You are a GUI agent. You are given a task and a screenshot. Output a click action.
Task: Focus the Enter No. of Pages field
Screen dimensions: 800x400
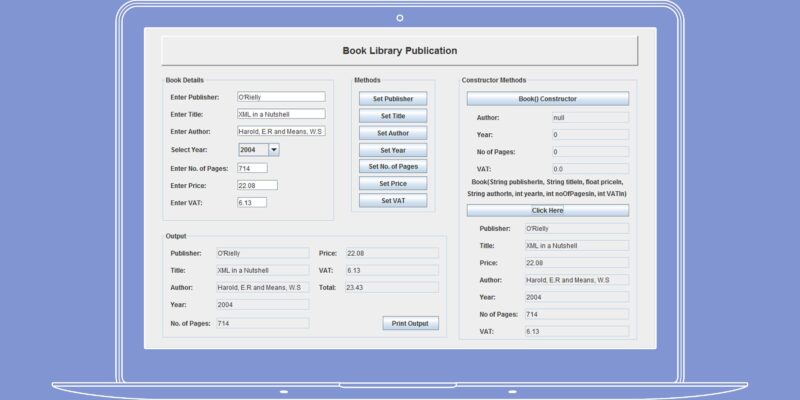point(252,168)
